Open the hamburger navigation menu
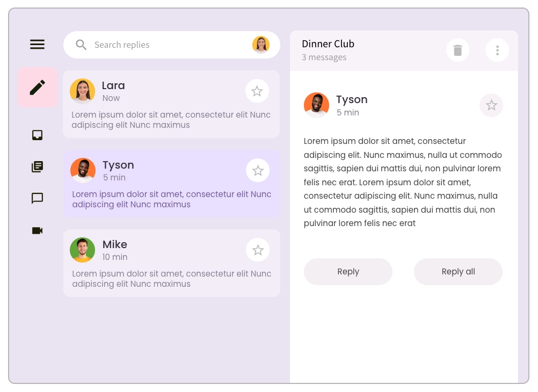Image resolution: width=538 pixels, height=392 pixels. (x=37, y=44)
